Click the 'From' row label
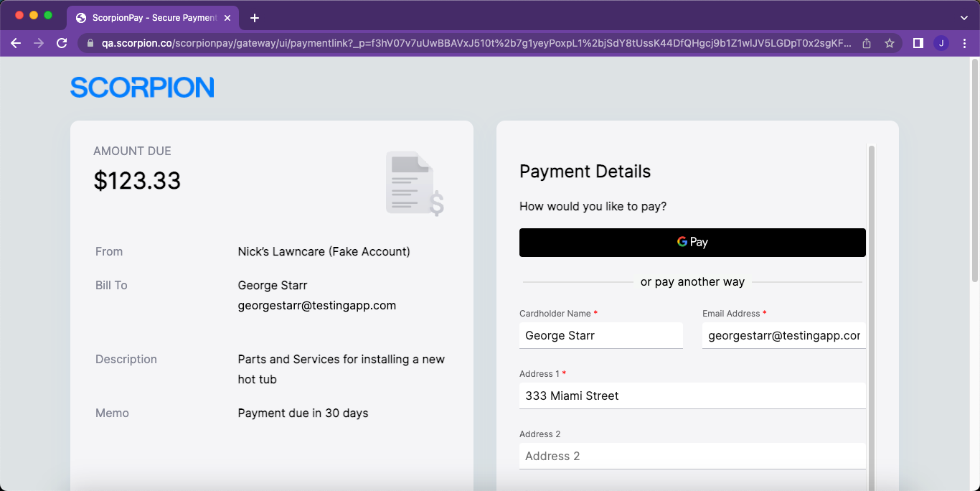Viewport: 980px width, 491px height. [x=109, y=251]
